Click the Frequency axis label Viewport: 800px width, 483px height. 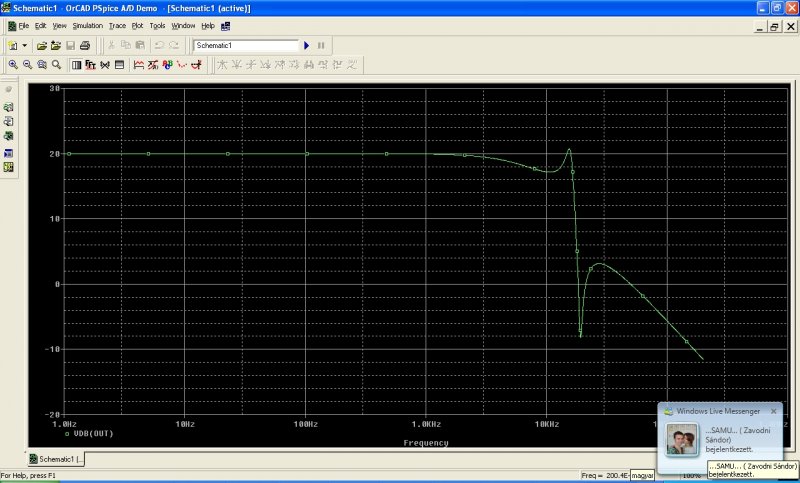[x=426, y=443]
